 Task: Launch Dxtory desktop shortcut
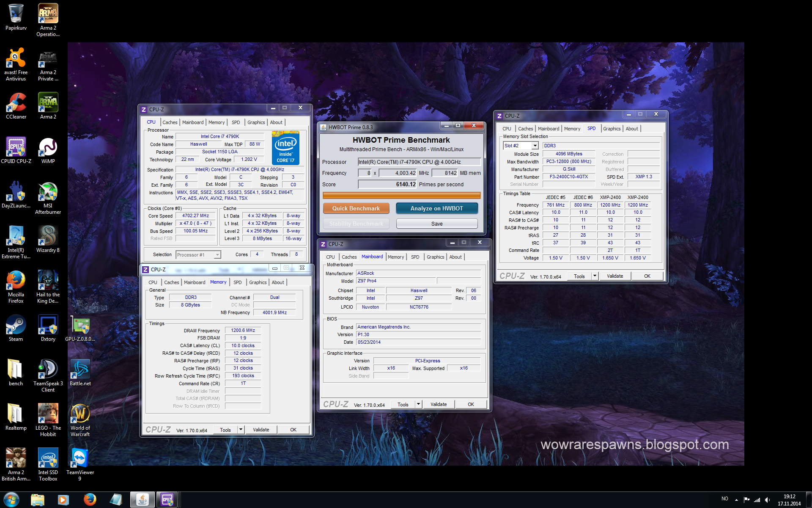click(48, 328)
